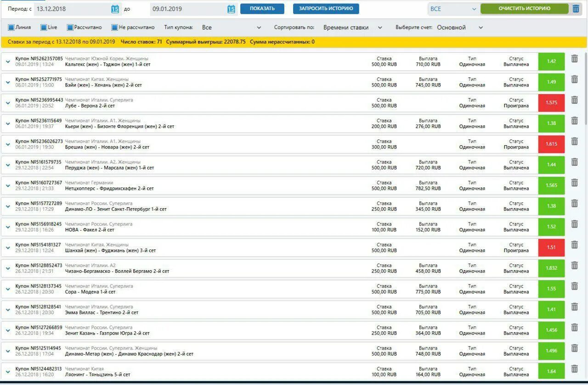Delete coupon №5157727289 with trash icon

coord(575,204)
